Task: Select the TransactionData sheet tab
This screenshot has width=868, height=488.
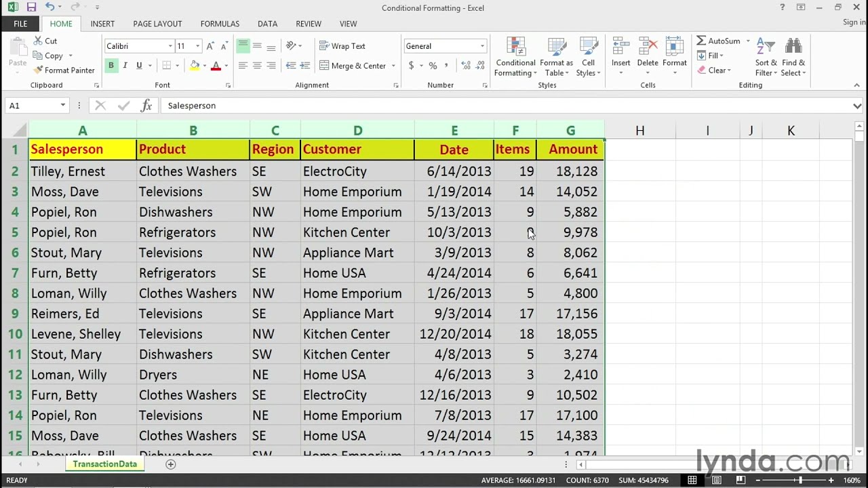Action: [105, 464]
